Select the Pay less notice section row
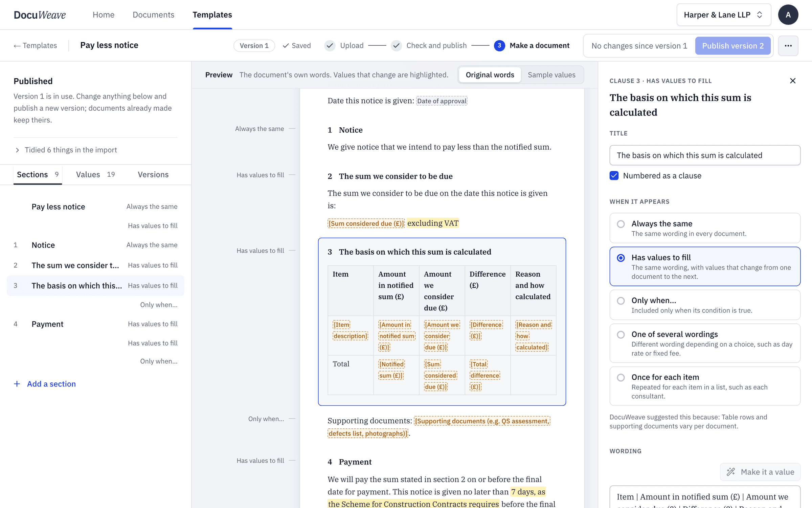This screenshot has width=812, height=508. 95,207
